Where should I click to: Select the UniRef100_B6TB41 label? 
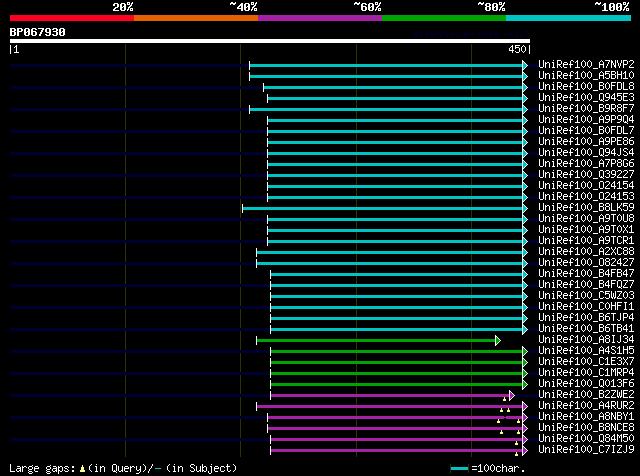(x=586, y=329)
